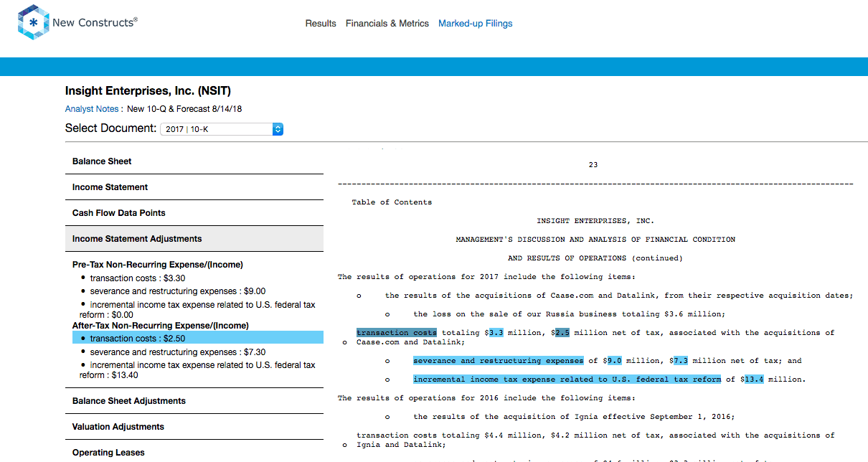Expand the Income Statement section
The height and width of the screenshot is (462, 868).
pos(194,187)
